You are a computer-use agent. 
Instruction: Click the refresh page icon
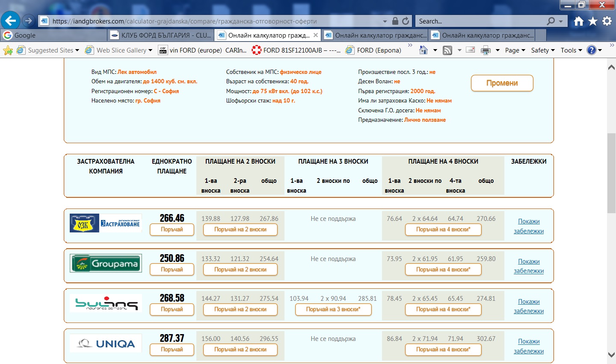406,21
